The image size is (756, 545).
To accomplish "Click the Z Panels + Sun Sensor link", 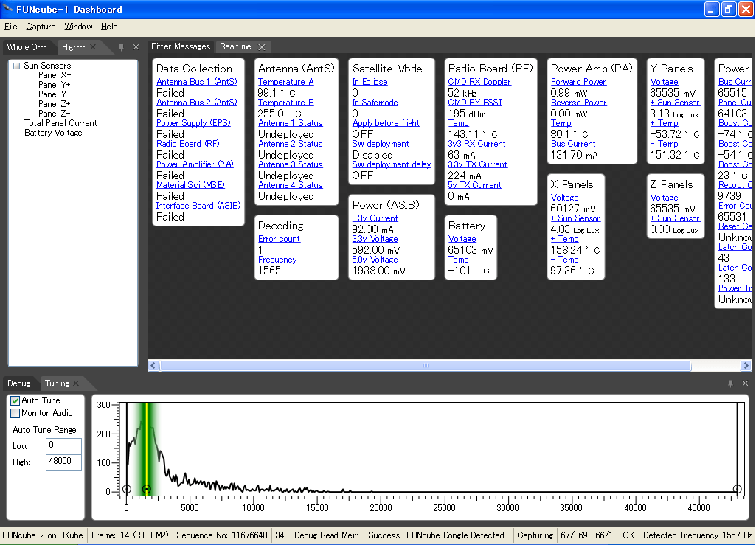I will 675,218.
